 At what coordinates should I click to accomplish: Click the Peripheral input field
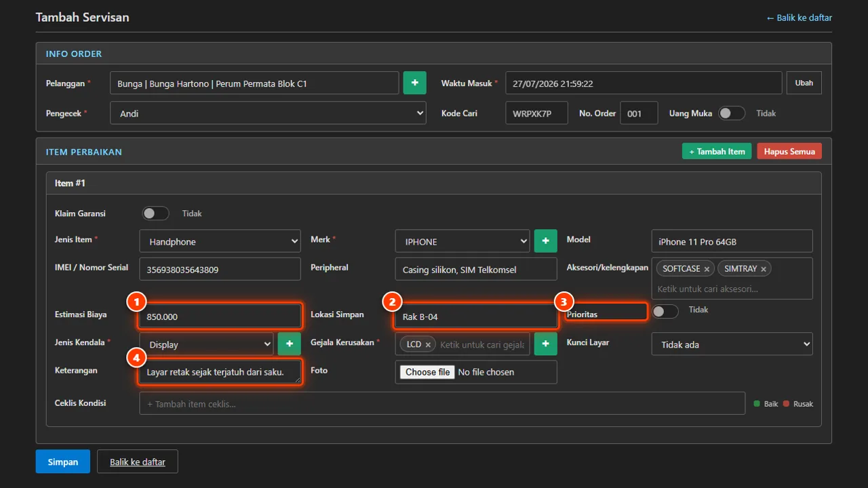476,269
